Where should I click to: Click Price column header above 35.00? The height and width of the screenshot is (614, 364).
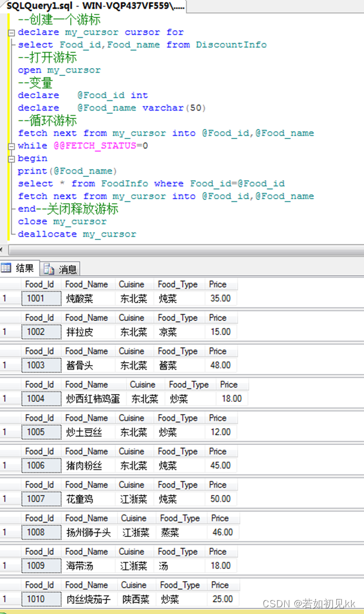221,285
